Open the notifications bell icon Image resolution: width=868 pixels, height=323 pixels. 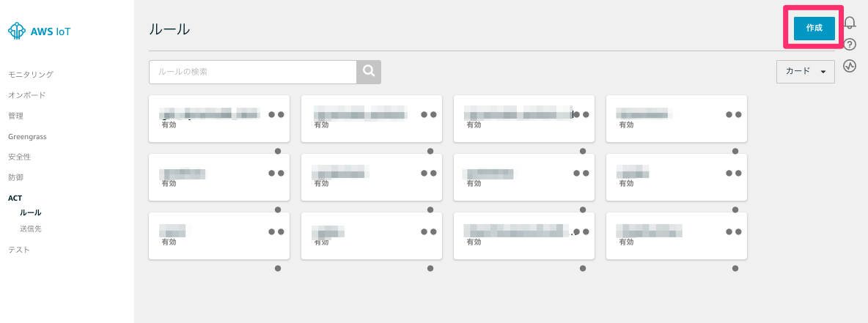(850, 23)
